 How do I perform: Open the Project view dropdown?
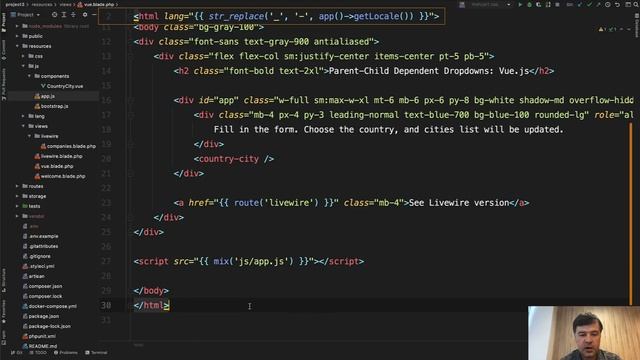pyautogui.click(x=25, y=15)
